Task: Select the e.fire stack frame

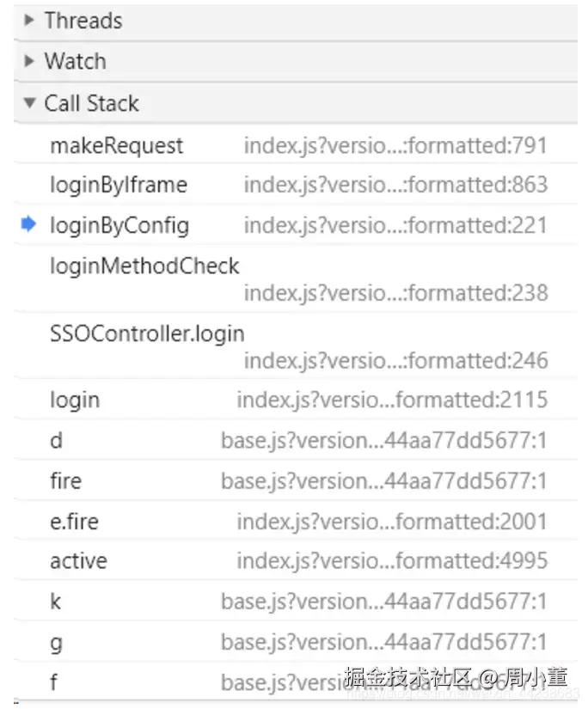Action: (72, 521)
